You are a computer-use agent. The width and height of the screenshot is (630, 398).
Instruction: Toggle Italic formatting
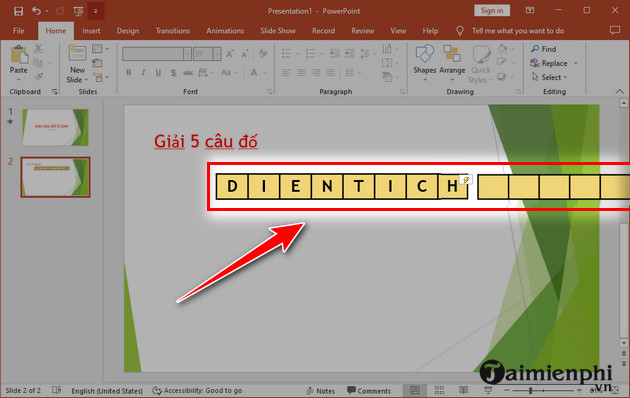point(143,73)
